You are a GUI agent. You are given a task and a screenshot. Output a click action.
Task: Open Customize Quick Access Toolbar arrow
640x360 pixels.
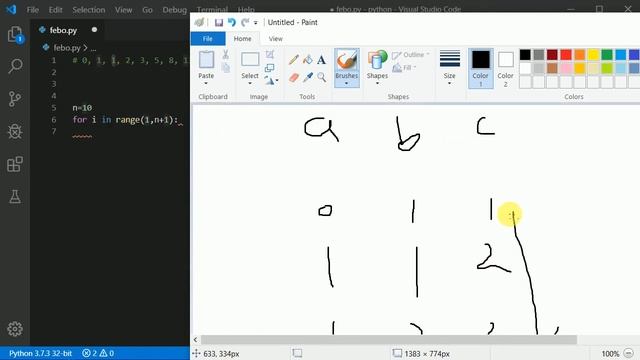pos(256,23)
